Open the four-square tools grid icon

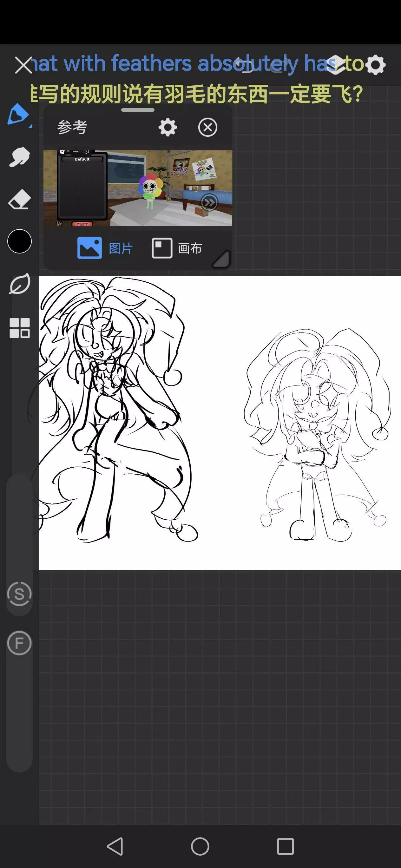pyautogui.click(x=20, y=328)
